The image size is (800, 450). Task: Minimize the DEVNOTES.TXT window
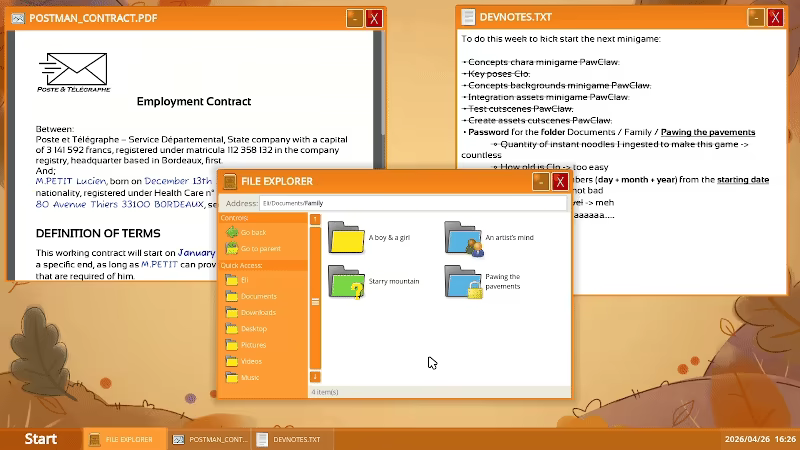[756, 17]
